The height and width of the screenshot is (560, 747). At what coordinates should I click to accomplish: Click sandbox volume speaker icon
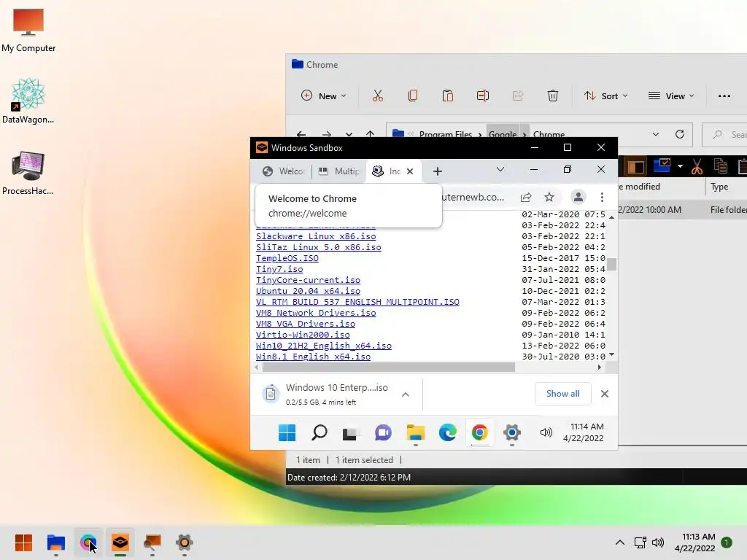tap(546, 432)
